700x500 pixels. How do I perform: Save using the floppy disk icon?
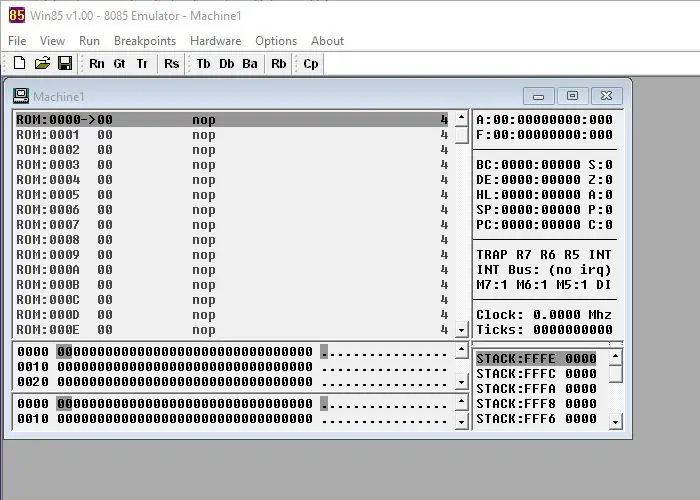pyautogui.click(x=65, y=63)
